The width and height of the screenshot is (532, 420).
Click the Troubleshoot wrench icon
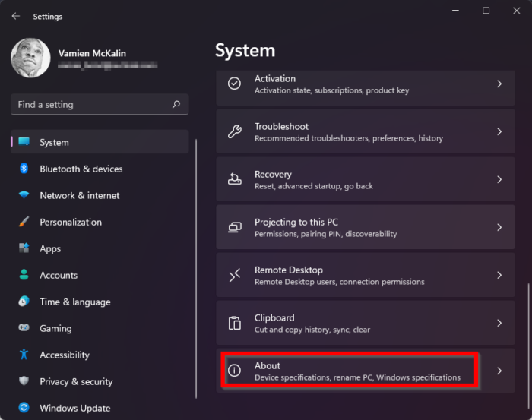pos(235,131)
